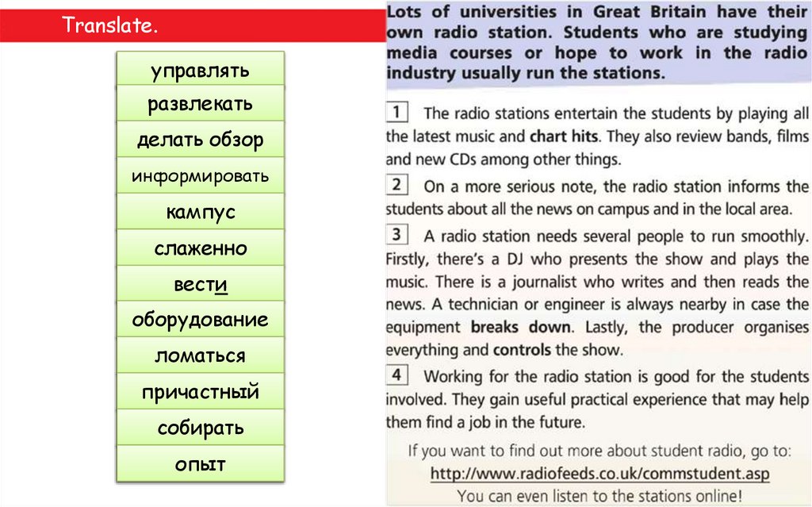Click the bold words 'chart hits'
This screenshot has width=812, height=507.
[564, 136]
